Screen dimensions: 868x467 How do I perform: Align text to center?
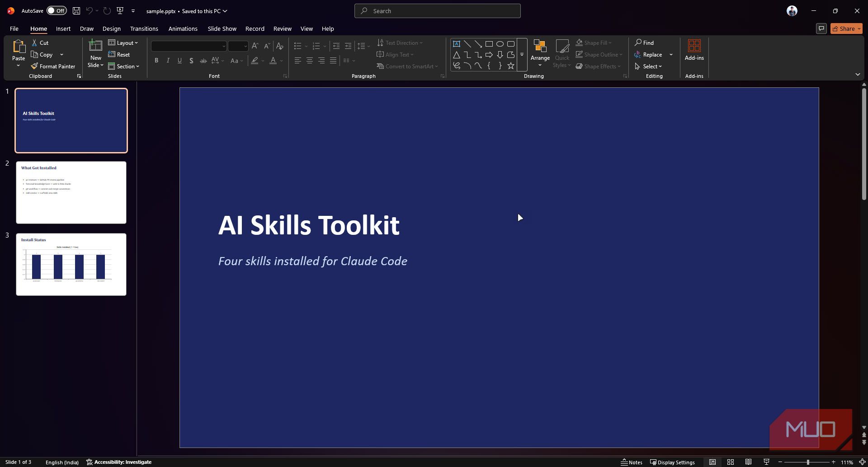[310, 60]
